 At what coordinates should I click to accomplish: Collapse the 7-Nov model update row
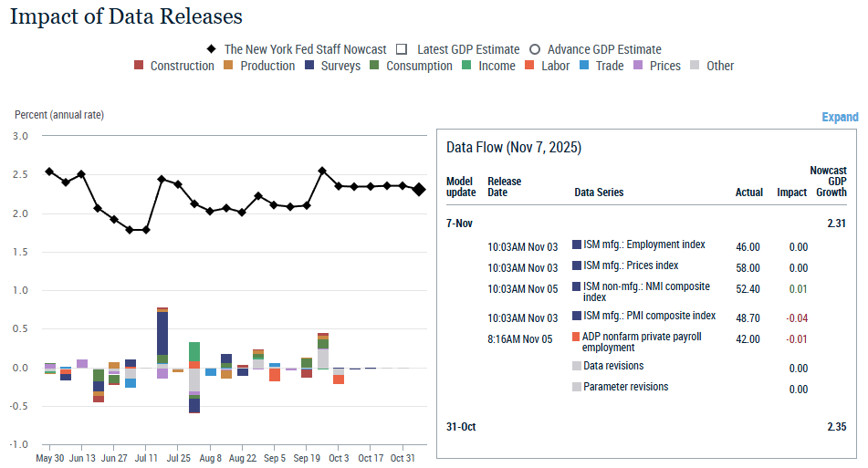pyautogui.click(x=459, y=223)
